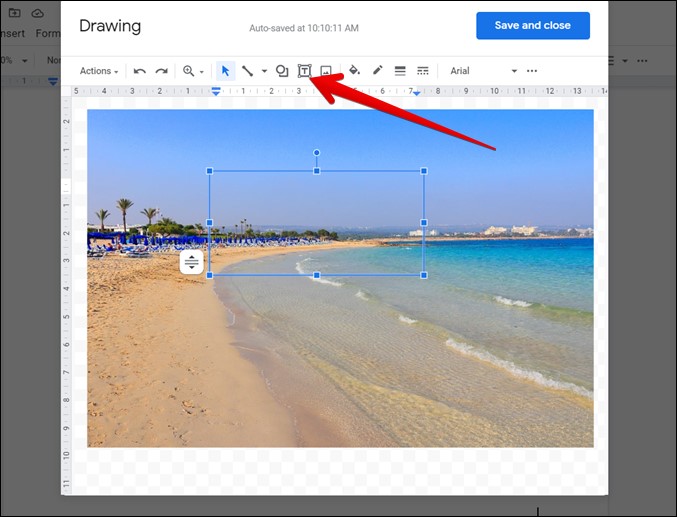Expand the zoom level dropdown arrow

point(202,72)
